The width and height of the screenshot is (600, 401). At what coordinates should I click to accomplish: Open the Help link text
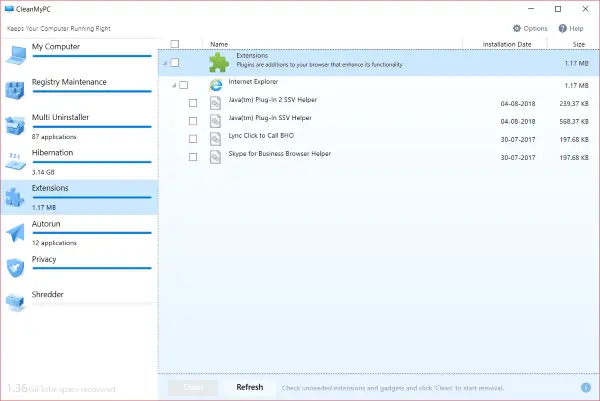click(x=576, y=28)
